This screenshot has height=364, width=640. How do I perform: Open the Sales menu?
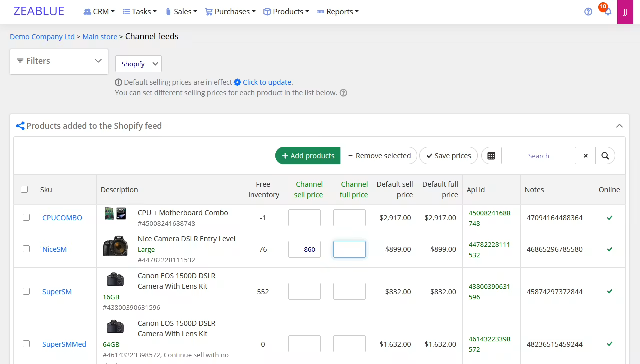click(x=181, y=12)
